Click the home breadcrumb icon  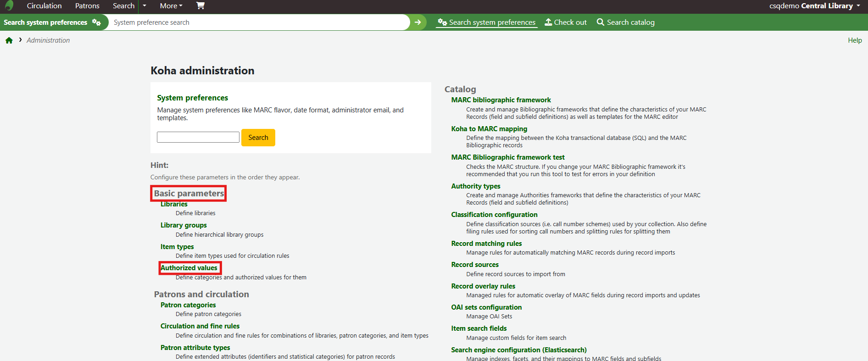9,40
